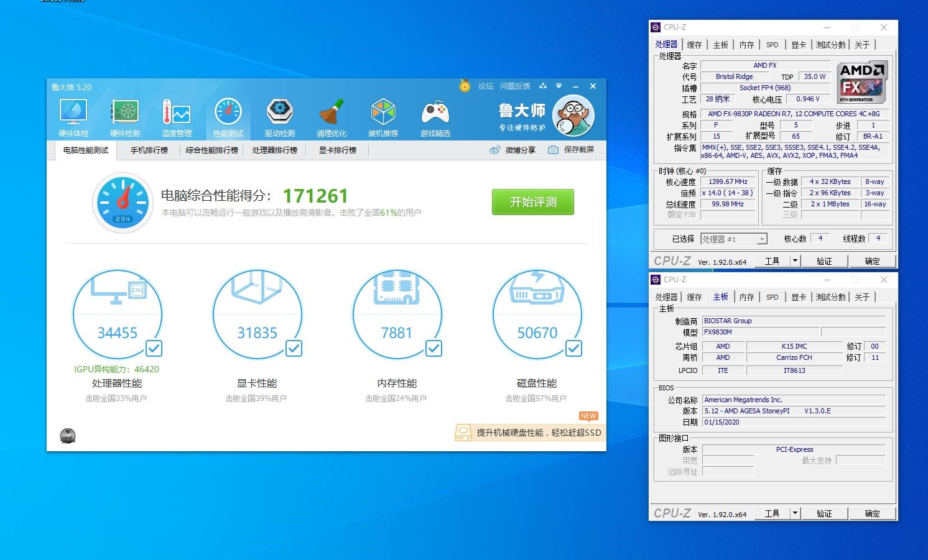Click the lower CPU-Z window title icon
928x560 pixels.
coord(656,279)
